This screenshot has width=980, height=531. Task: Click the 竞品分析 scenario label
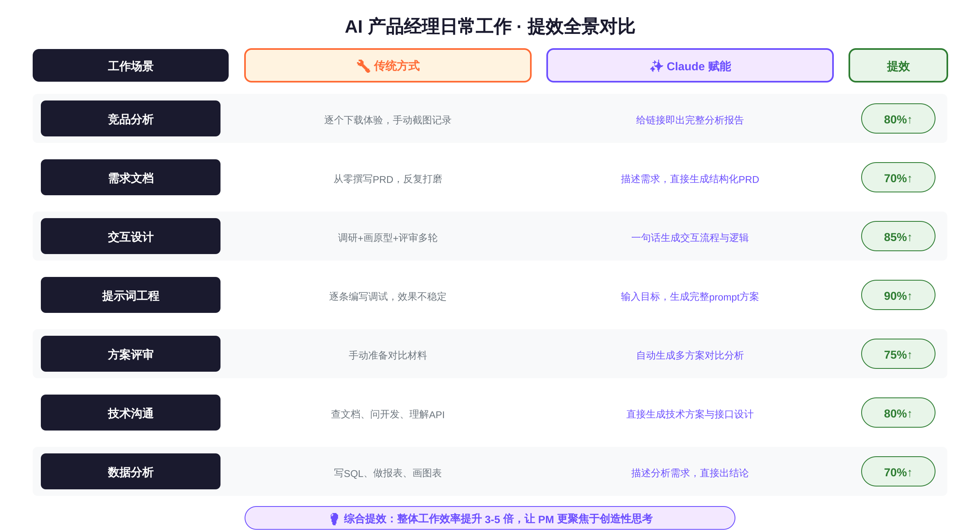tap(131, 118)
